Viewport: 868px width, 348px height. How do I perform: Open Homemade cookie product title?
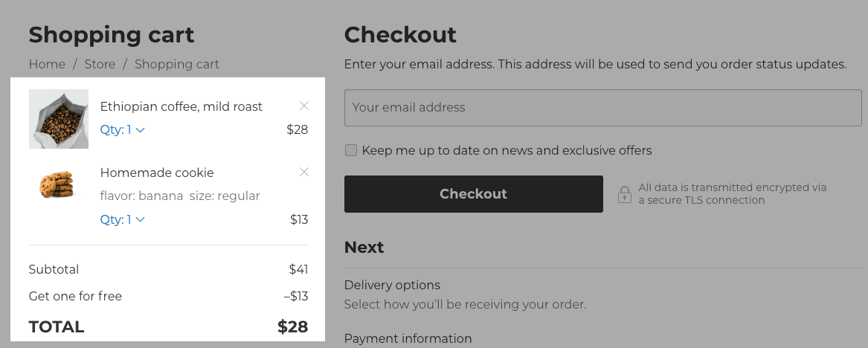pos(157,173)
